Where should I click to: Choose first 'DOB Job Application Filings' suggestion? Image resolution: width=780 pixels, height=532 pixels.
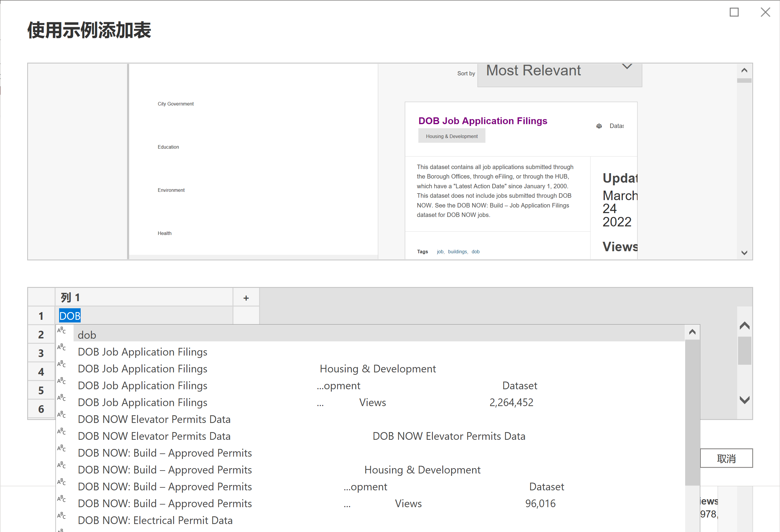[x=142, y=351]
